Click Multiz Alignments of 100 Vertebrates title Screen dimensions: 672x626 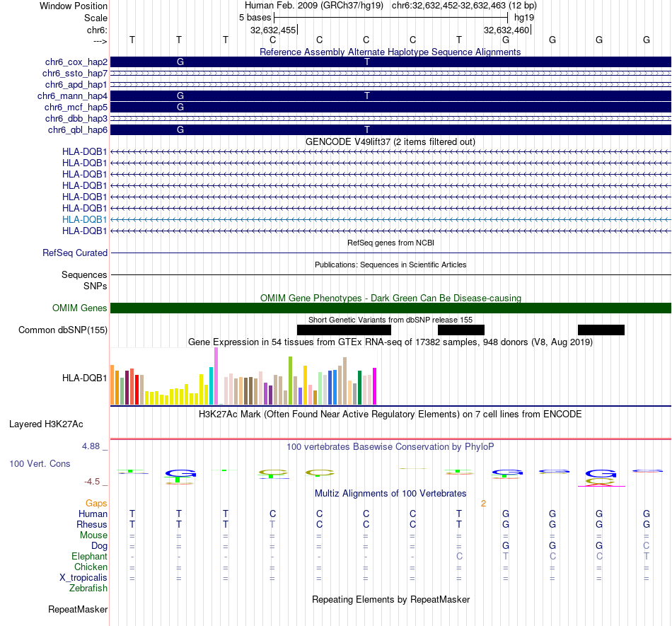tap(390, 494)
